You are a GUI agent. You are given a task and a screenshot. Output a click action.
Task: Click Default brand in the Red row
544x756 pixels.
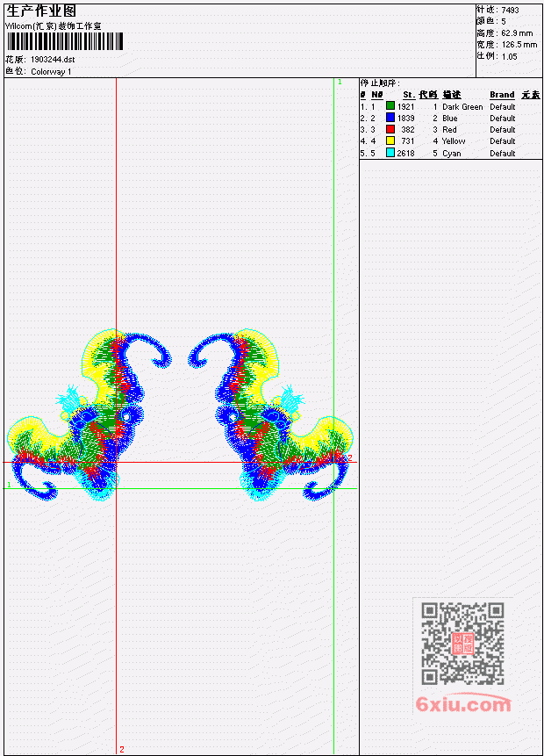coord(503,130)
